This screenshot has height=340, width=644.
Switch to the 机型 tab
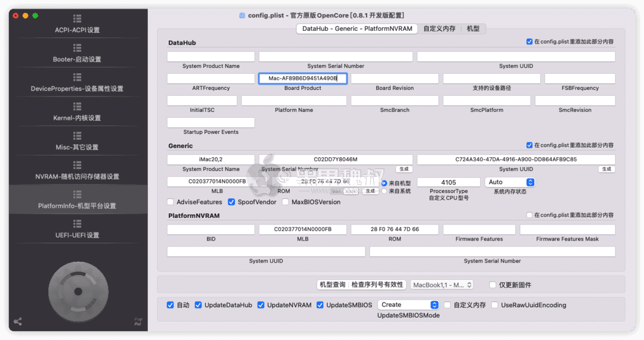pyautogui.click(x=473, y=29)
